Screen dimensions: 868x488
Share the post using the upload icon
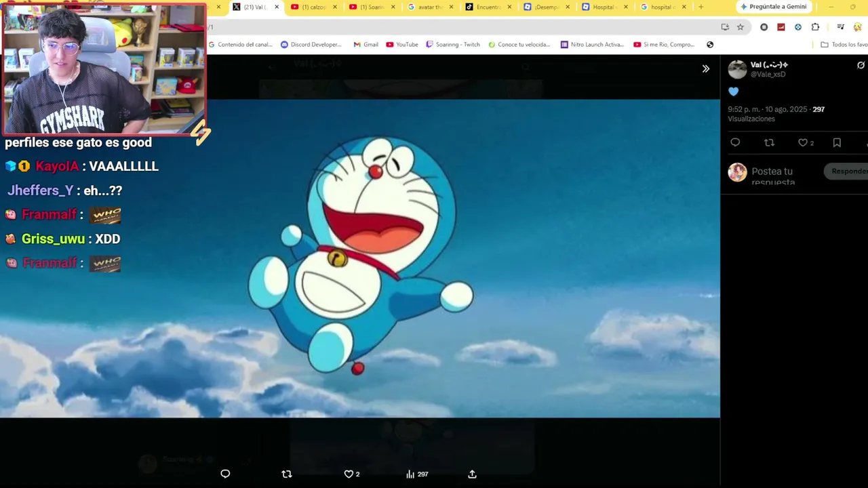click(472, 474)
